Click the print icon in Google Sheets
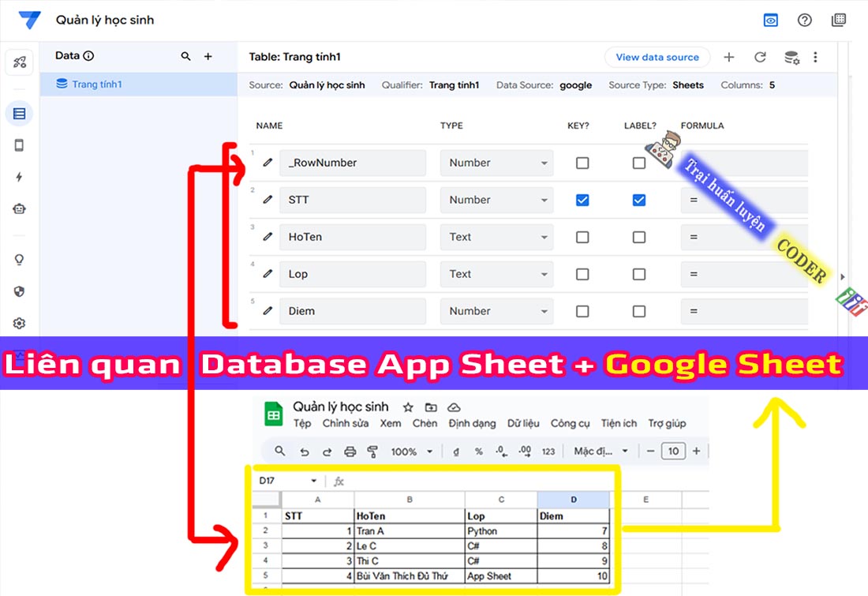Image resolution: width=868 pixels, height=596 pixels. [350, 452]
